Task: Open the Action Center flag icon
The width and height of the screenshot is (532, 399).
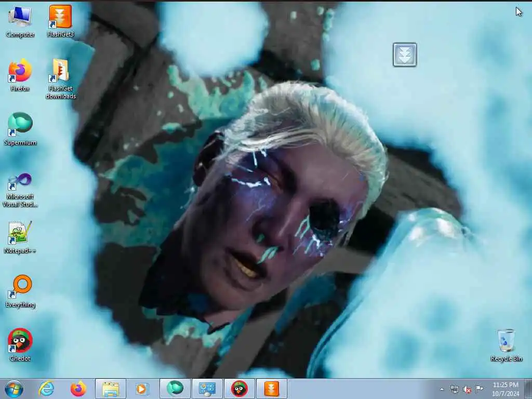Action: (480, 389)
